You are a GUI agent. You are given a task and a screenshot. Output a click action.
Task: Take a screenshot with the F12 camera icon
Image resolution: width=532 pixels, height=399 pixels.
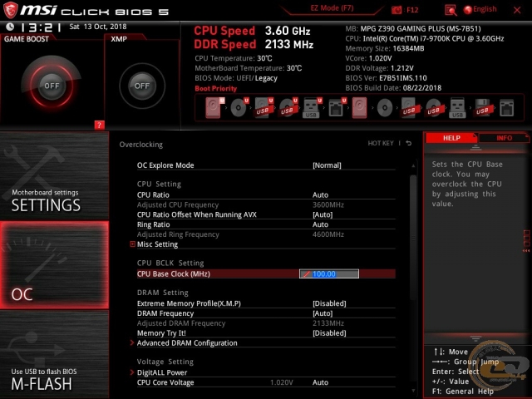(x=397, y=10)
